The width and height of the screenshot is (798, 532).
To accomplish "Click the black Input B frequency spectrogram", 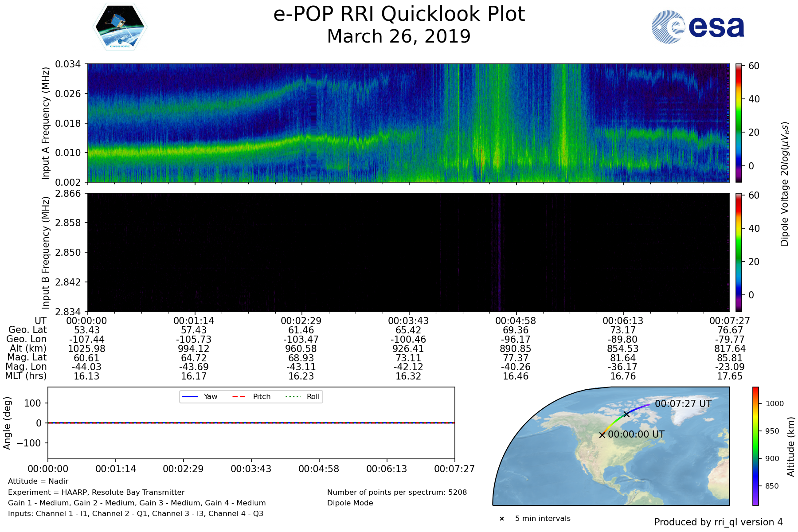I will [x=408, y=252].
